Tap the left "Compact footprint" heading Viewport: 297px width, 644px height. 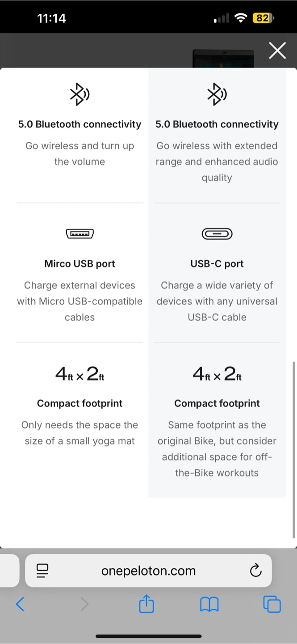click(79, 403)
